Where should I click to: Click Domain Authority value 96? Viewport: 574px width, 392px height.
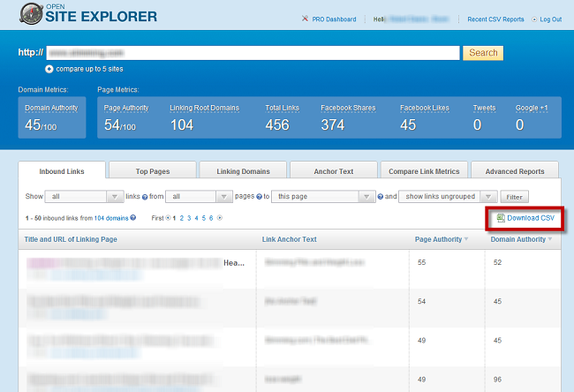[x=497, y=380]
